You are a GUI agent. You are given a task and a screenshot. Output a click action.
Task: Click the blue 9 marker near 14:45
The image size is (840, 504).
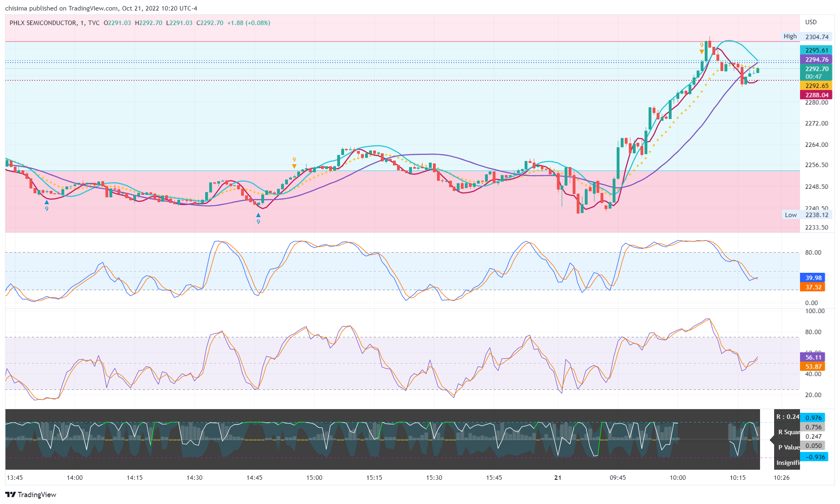[x=258, y=221]
